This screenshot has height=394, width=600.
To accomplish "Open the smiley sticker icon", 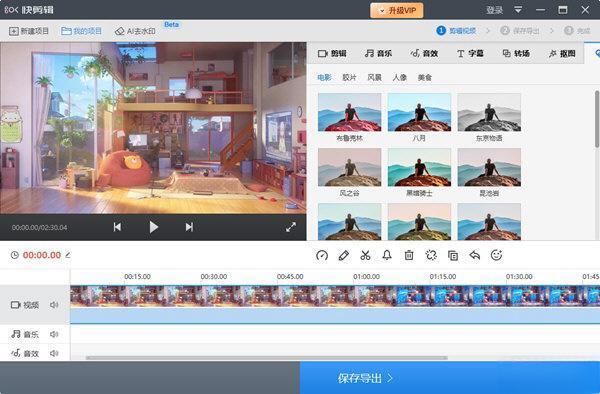I will click(x=496, y=255).
